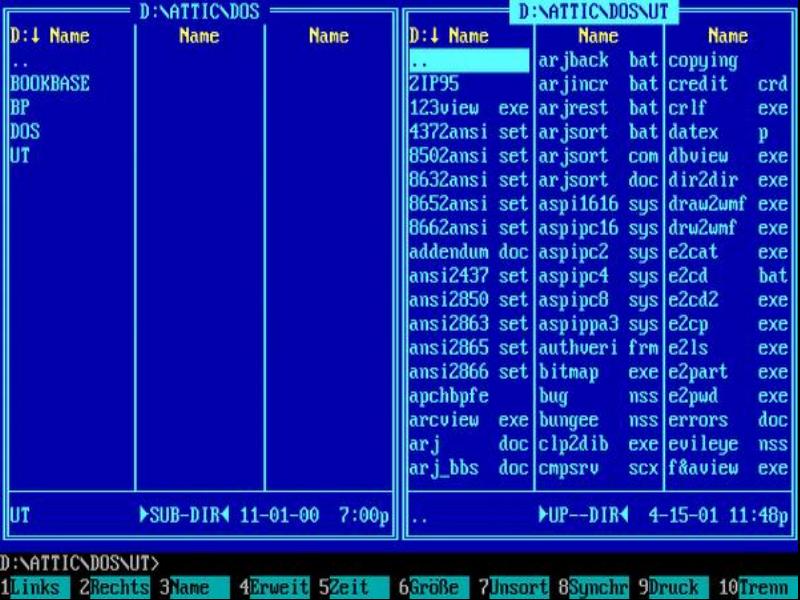Select the file aspi1616 sys
This screenshot has width=800, height=600.
click(x=598, y=204)
